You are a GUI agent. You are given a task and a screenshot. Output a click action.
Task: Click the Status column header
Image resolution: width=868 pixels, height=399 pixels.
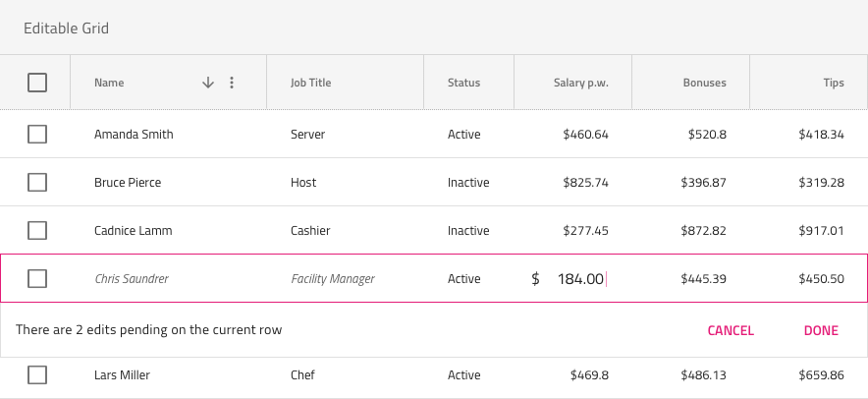click(463, 83)
